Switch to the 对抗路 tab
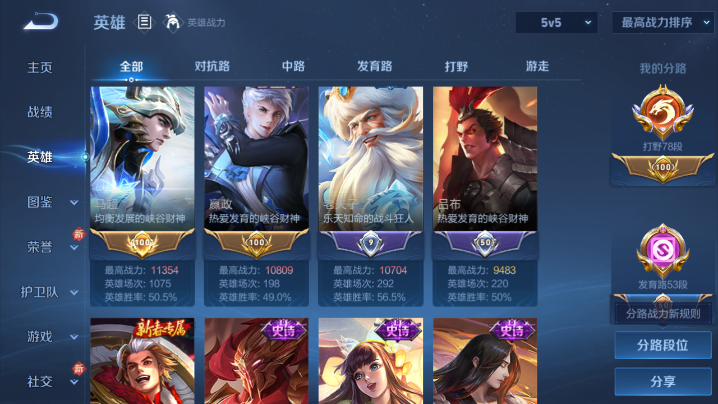Viewport: 718px width, 404px height. coord(212,66)
